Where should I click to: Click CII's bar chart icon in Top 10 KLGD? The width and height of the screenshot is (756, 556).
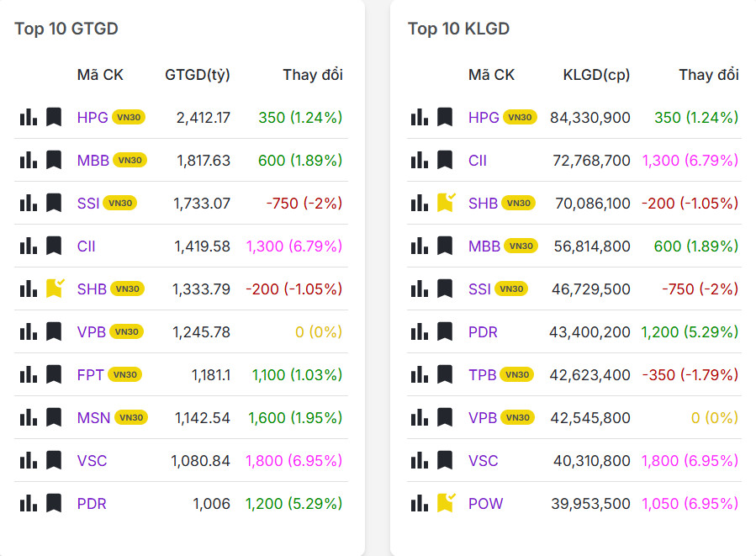(420, 160)
